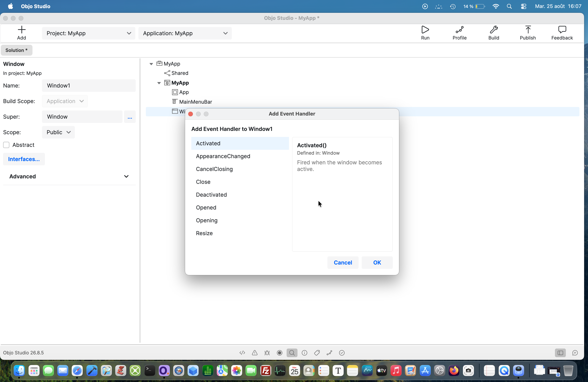Toggle the Abstract checkbox

point(6,145)
